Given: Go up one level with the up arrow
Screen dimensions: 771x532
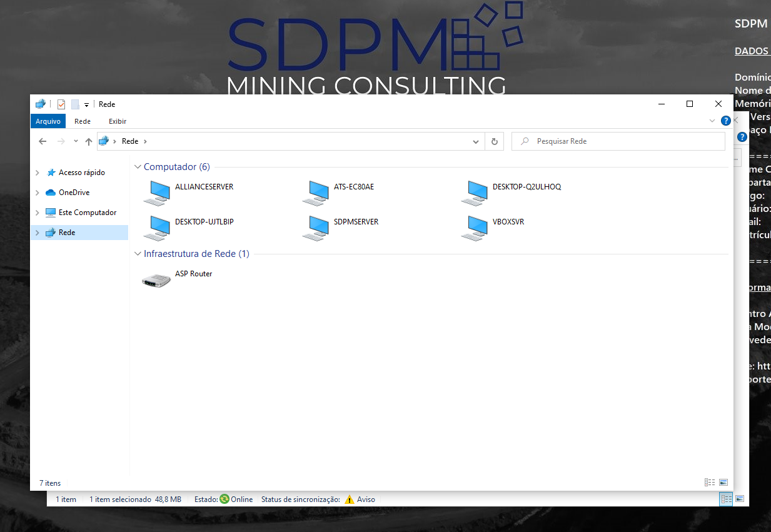Looking at the screenshot, I should point(89,141).
